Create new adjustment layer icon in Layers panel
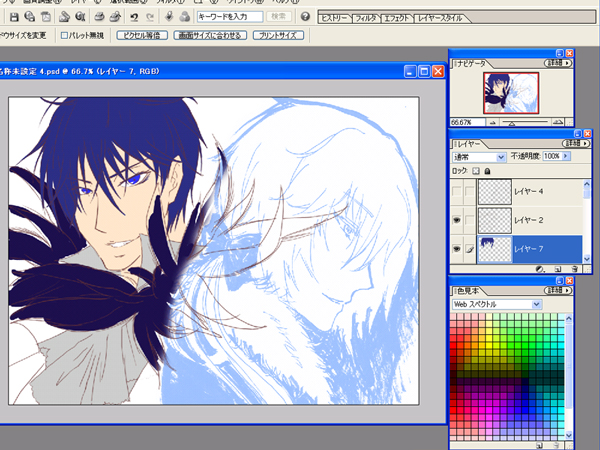Viewport: 600px width, 450px height. click(x=540, y=269)
